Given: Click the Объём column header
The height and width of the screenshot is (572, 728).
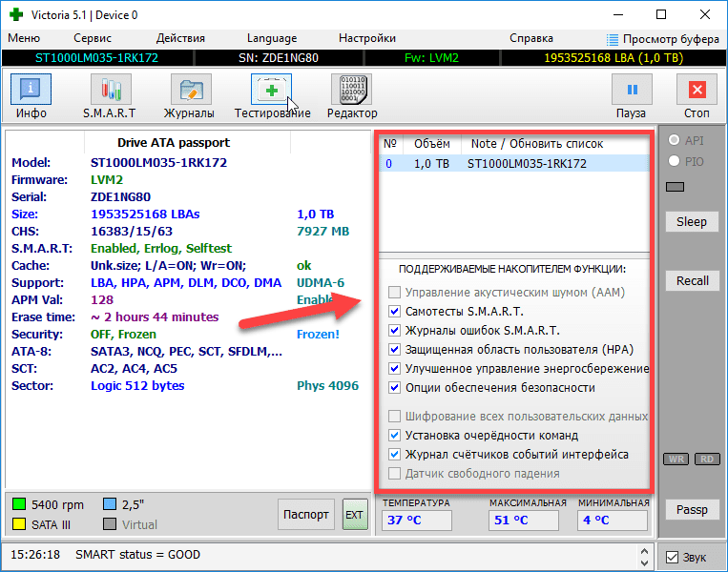Looking at the screenshot, I should point(432,144).
